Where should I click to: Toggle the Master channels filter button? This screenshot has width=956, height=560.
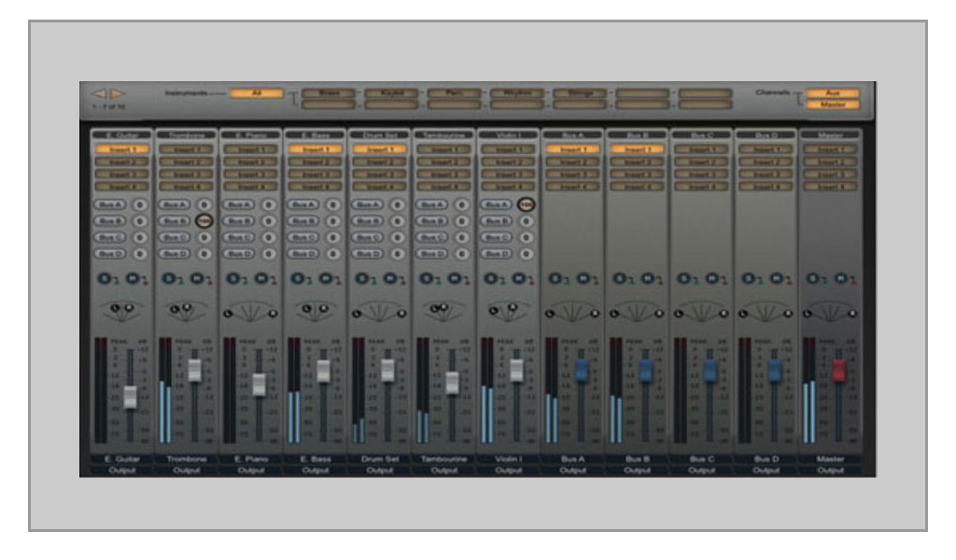(x=827, y=105)
